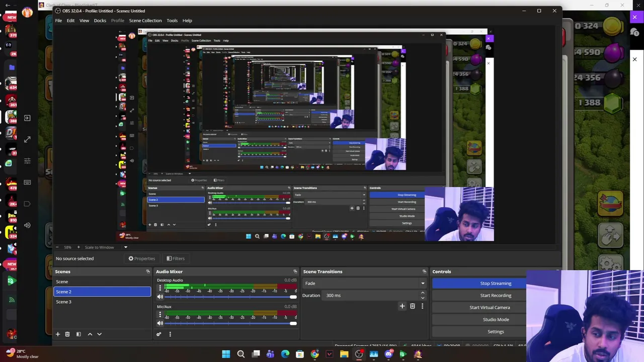Open the Audio Mixer toolbar options menu
Image resolution: width=644 pixels, height=362 pixels.
pos(170,334)
